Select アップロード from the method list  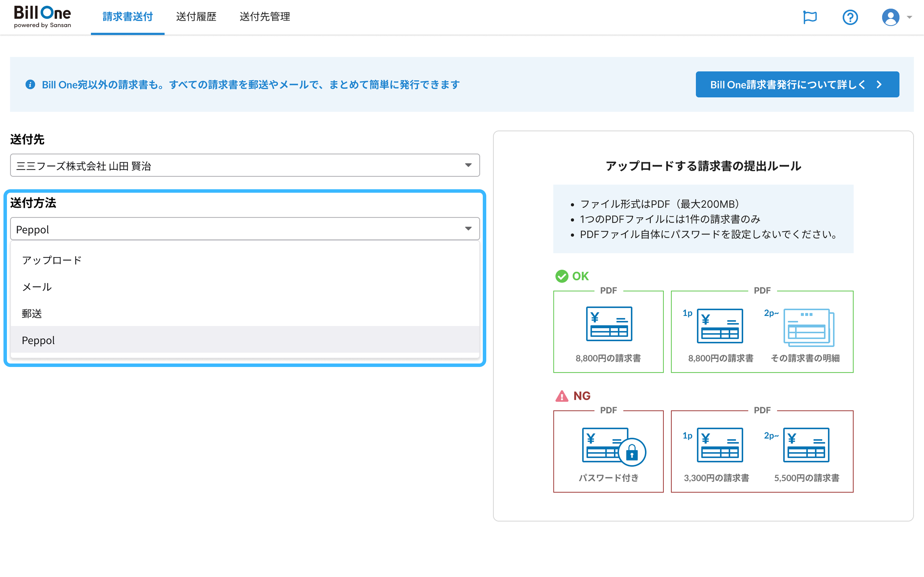point(52,260)
